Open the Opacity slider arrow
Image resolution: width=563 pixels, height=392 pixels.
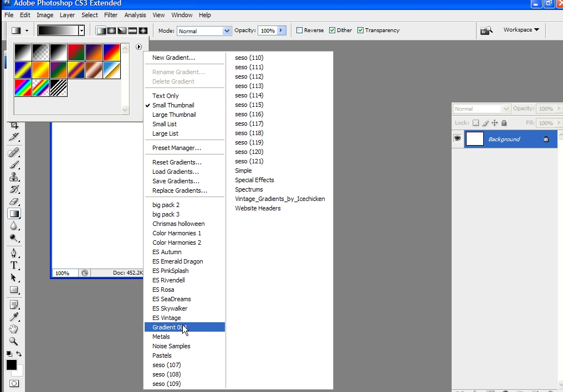coord(281,30)
